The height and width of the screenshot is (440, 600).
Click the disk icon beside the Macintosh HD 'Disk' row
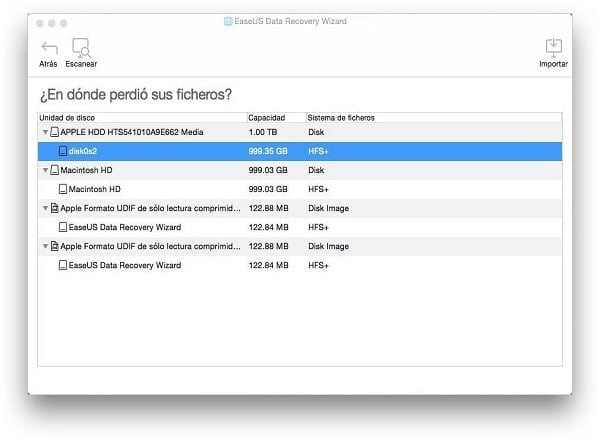pyautogui.click(x=55, y=170)
